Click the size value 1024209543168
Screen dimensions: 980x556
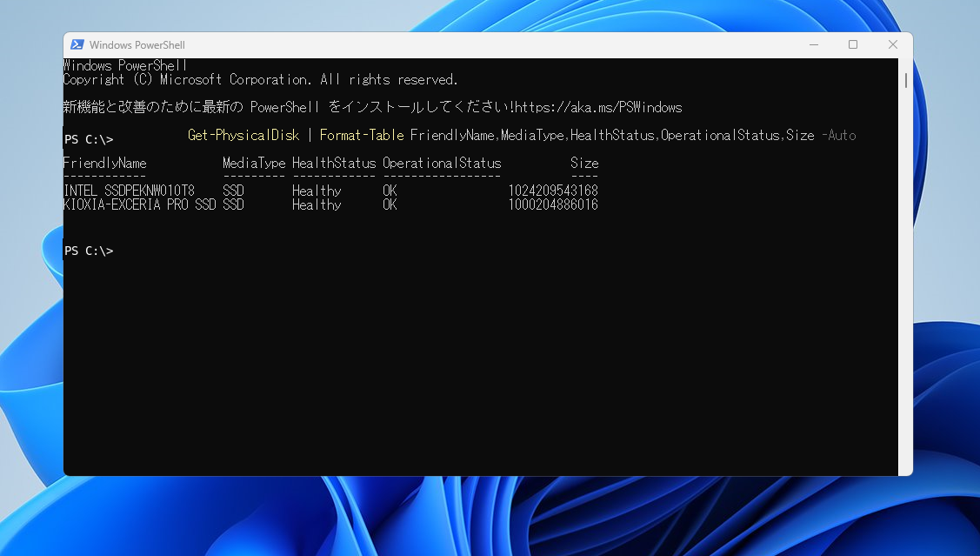coord(553,191)
